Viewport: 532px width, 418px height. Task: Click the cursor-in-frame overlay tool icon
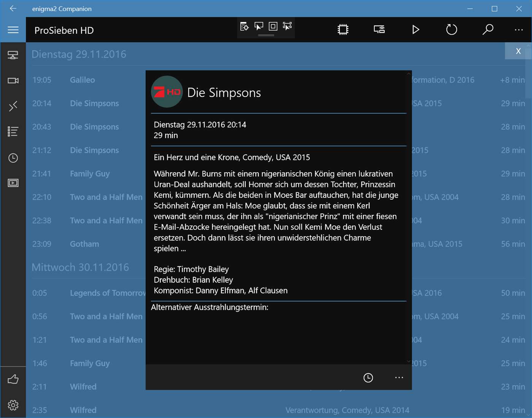click(287, 26)
